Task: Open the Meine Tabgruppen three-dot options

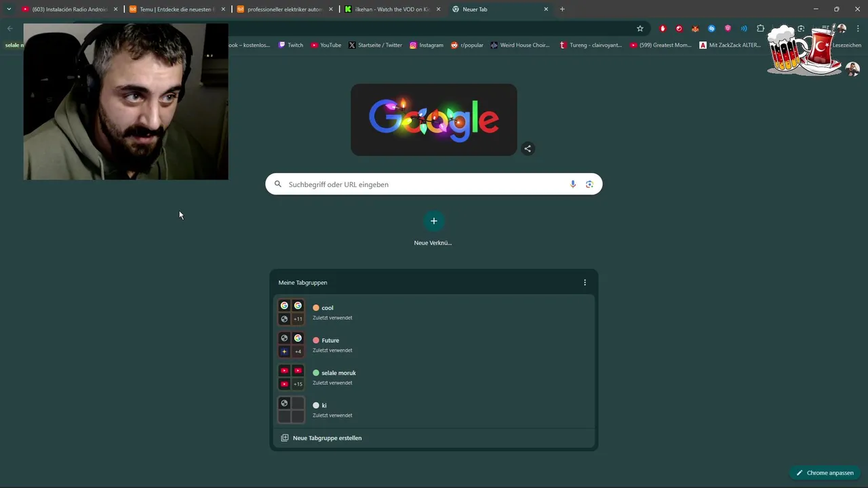Action: (585, 283)
